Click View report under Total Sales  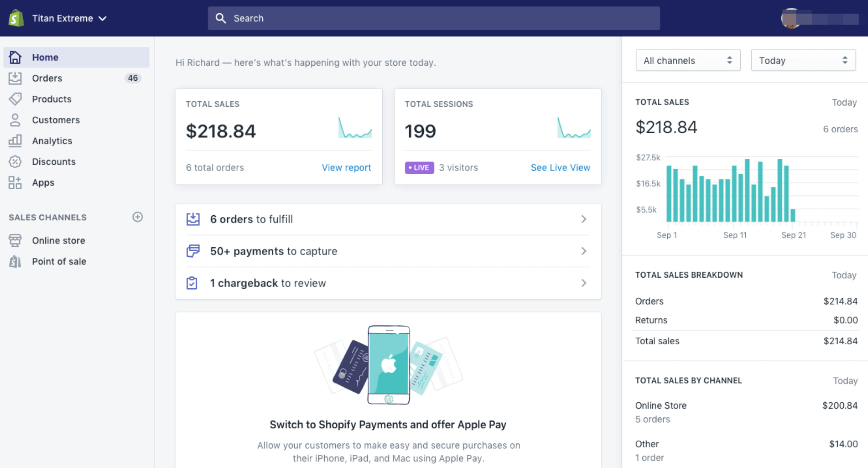346,167
